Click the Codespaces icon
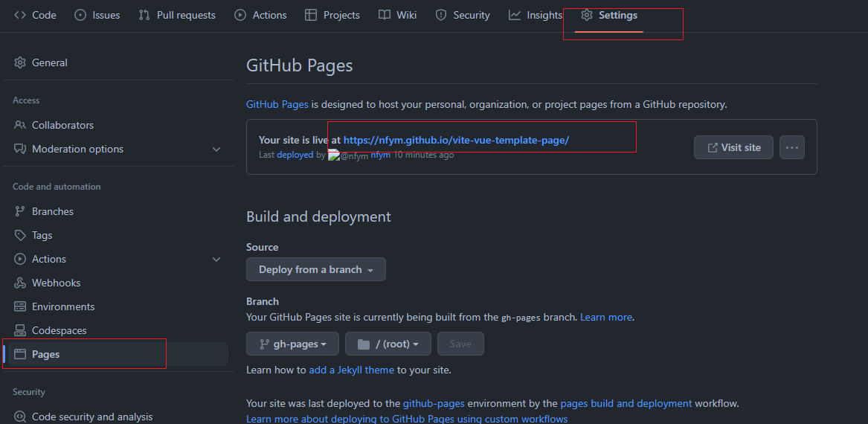The image size is (868, 424). tap(20, 330)
